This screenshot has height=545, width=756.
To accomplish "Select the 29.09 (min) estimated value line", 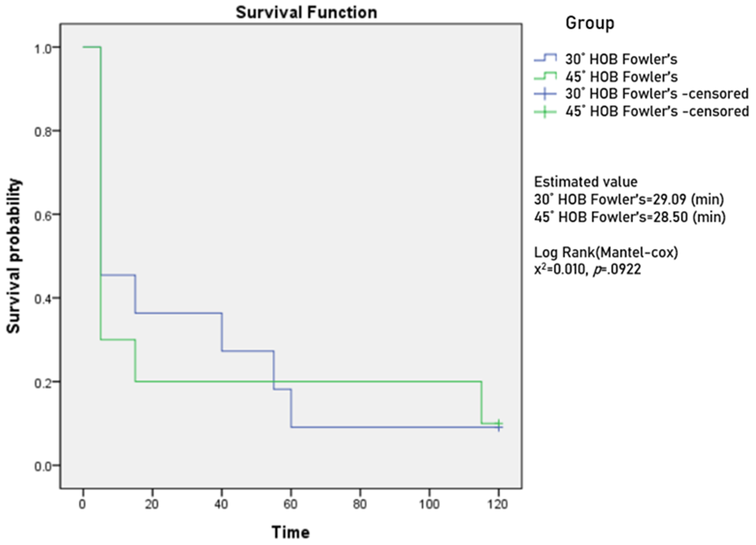I will (629, 199).
